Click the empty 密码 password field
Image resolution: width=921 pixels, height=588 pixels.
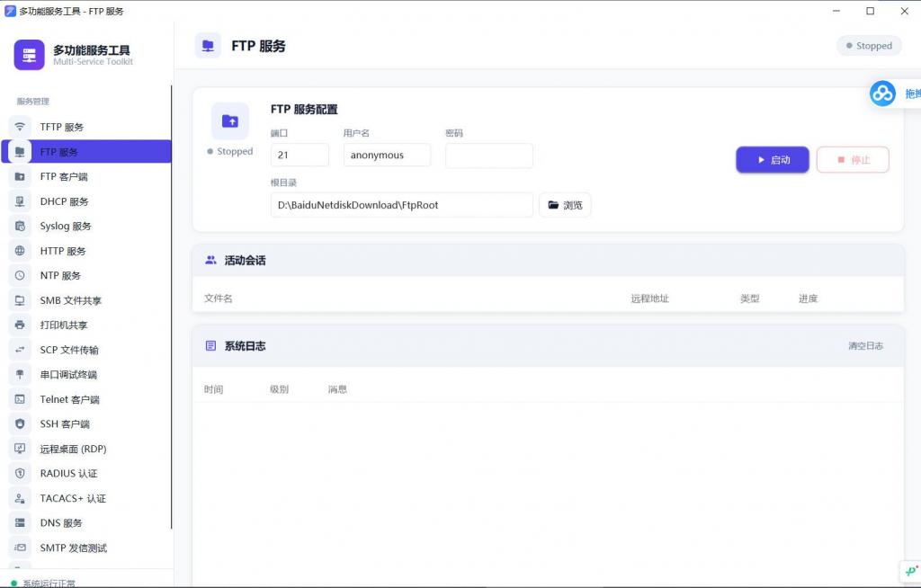point(488,155)
